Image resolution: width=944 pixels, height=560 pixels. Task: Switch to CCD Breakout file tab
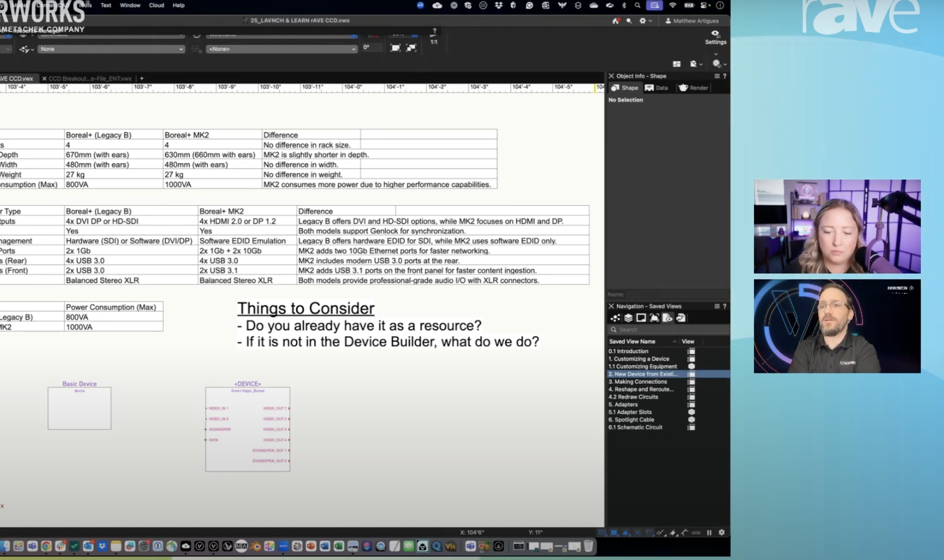(90, 79)
